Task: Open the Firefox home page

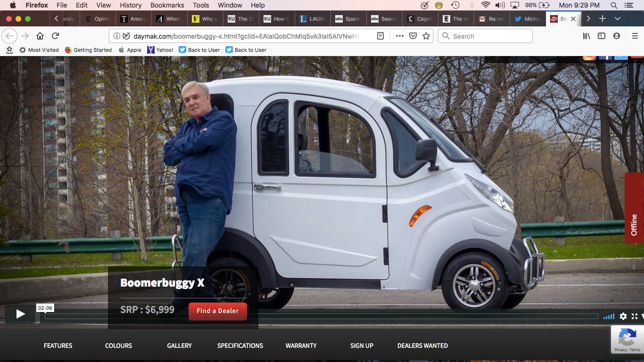Action: click(40, 36)
